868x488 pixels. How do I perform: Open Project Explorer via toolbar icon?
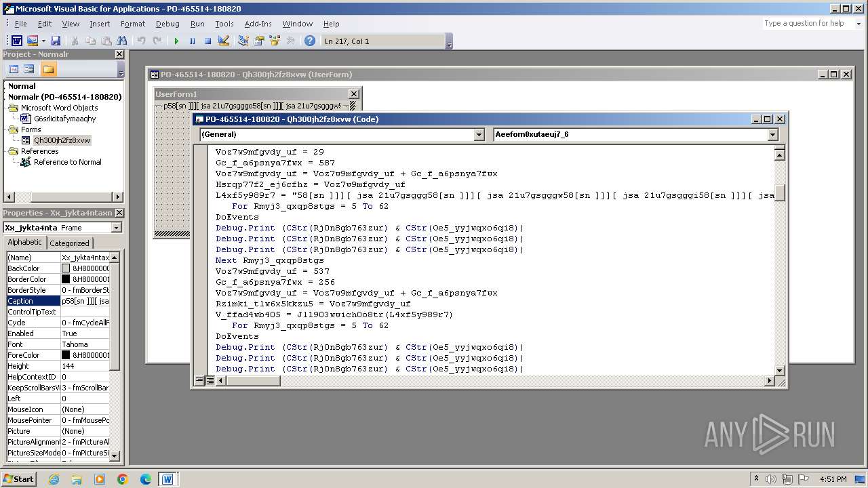243,41
